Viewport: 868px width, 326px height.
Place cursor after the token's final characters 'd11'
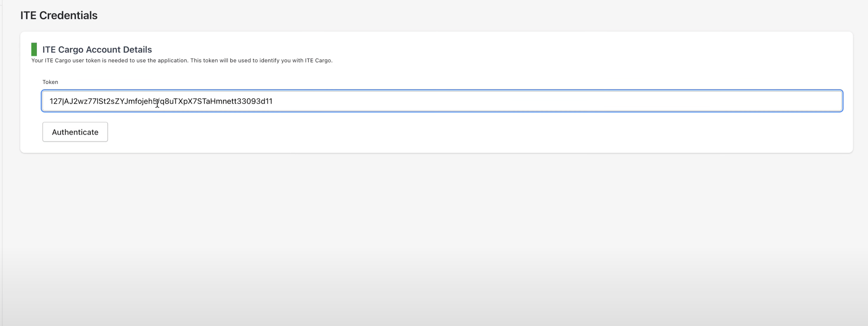coord(273,101)
